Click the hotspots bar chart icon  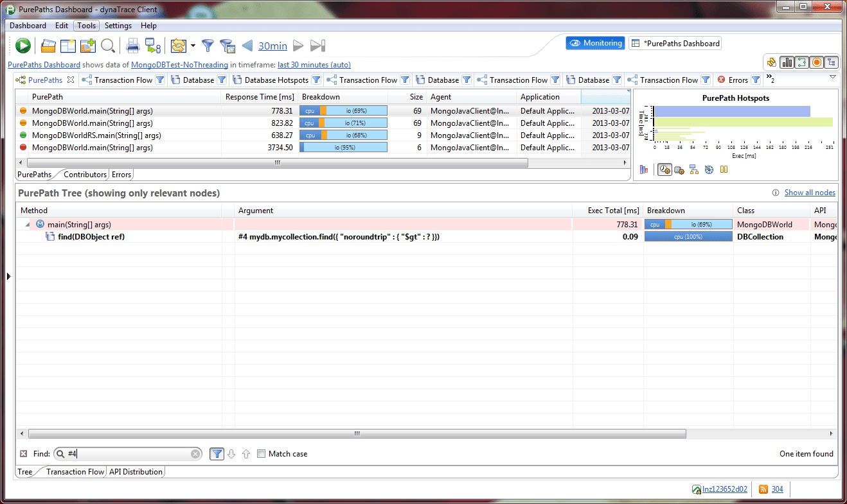645,169
